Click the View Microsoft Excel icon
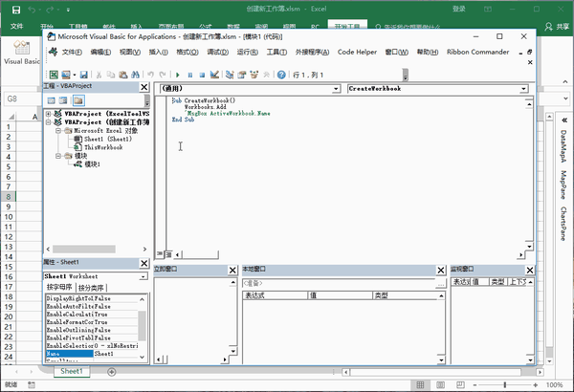 click(x=53, y=74)
